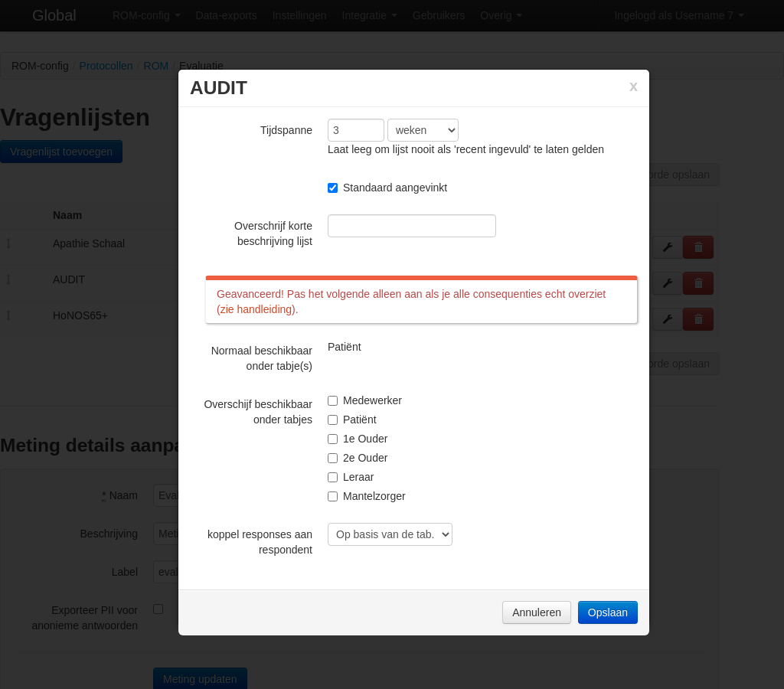
Task: Click the drag handle next to HoNOS65+
Action: tap(8, 315)
